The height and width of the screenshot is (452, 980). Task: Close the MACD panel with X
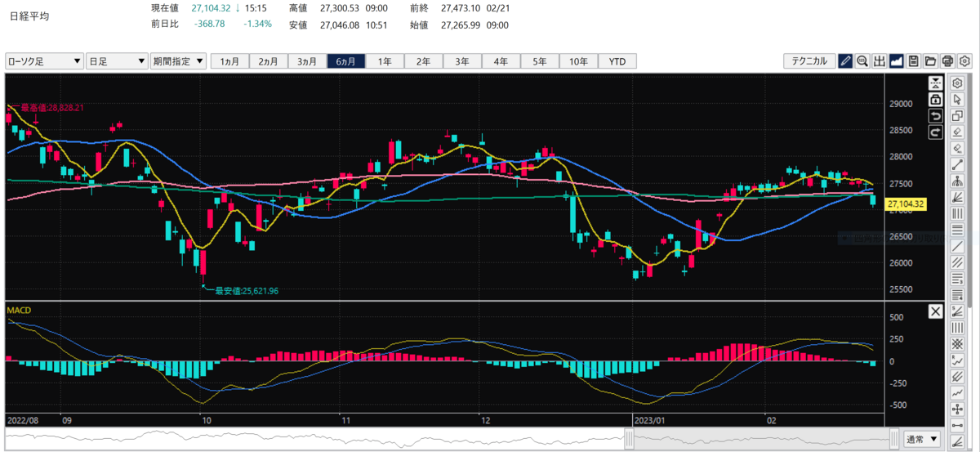pyautogui.click(x=936, y=311)
